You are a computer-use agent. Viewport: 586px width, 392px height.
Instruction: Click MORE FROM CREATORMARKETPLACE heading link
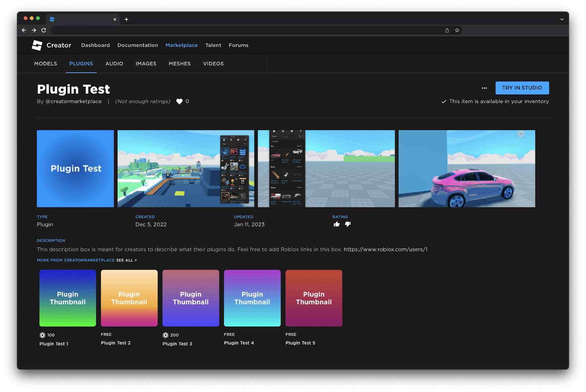[x=76, y=260]
